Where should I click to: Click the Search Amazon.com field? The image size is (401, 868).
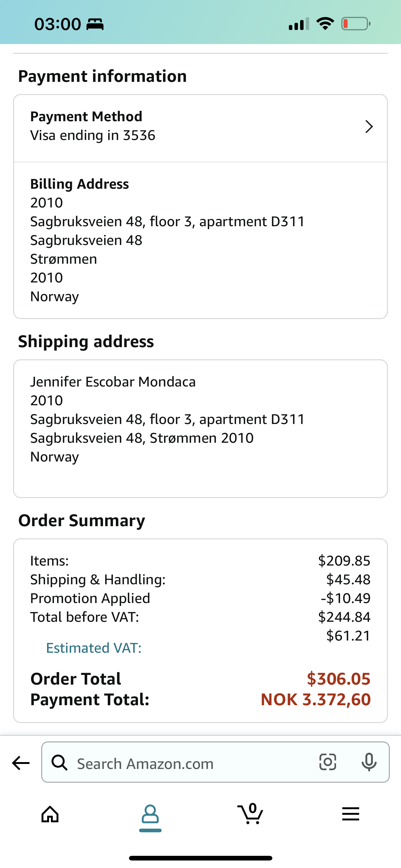pos(215,762)
